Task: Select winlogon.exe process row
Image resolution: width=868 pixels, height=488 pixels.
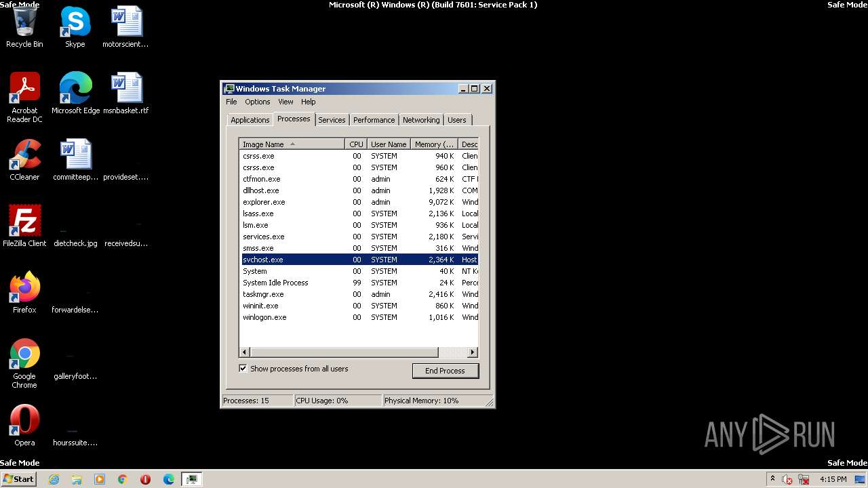Action: (x=359, y=317)
